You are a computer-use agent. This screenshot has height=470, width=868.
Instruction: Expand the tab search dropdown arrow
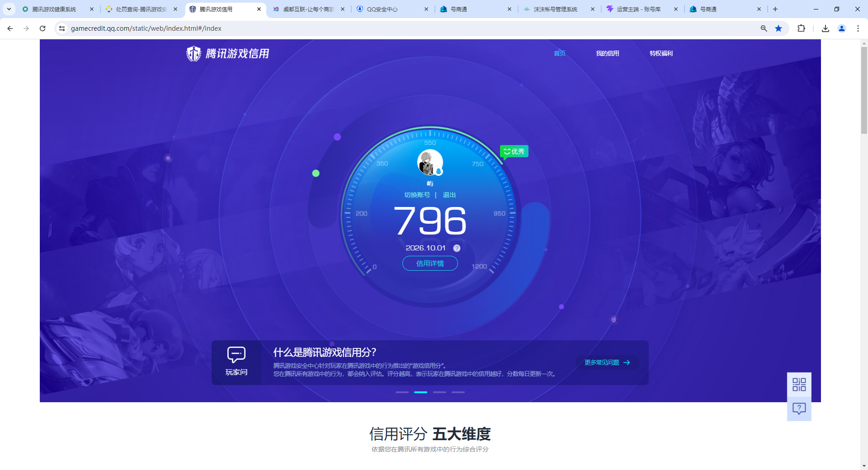coord(9,9)
